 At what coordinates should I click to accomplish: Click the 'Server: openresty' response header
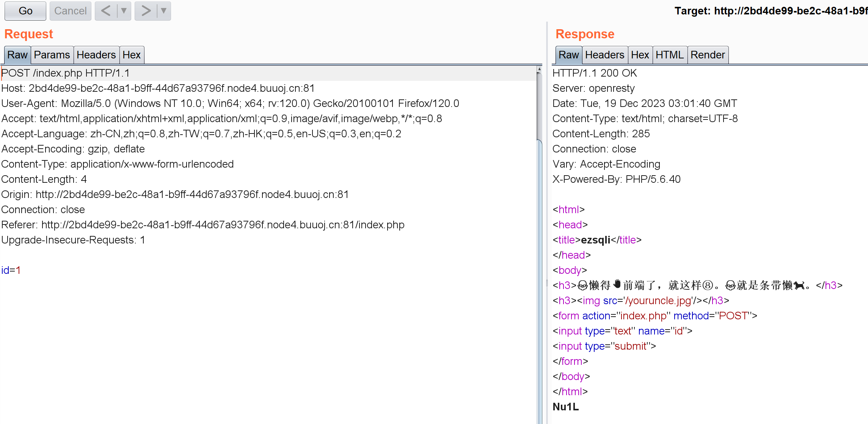pos(593,88)
